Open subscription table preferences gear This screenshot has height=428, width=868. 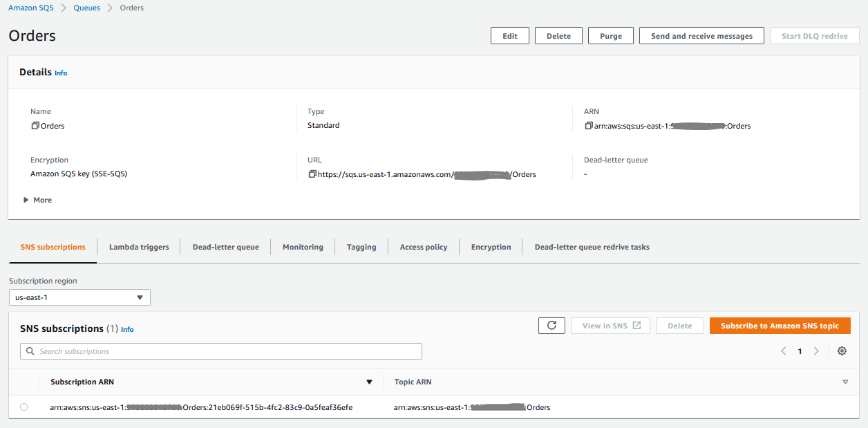(842, 351)
